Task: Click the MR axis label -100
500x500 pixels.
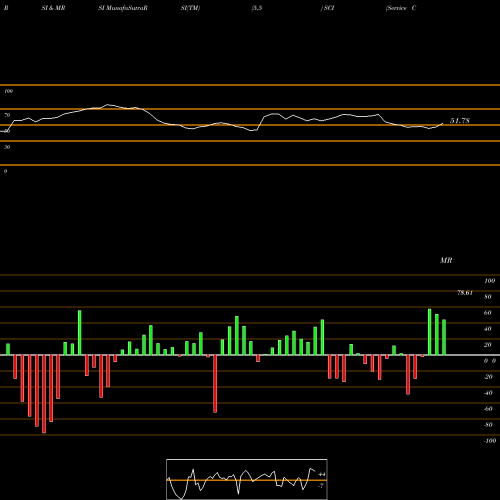Action: tap(490, 441)
